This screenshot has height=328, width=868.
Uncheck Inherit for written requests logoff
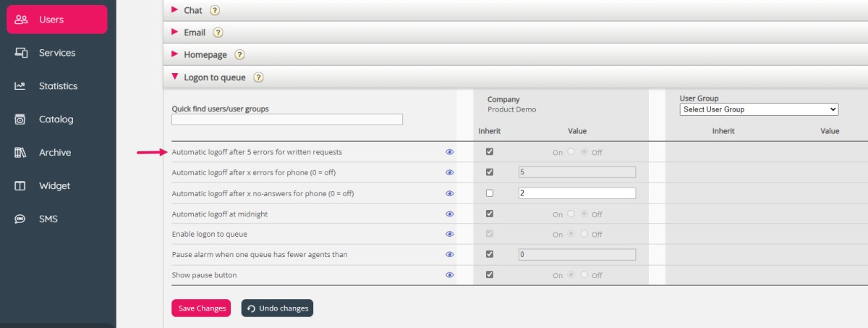pos(490,152)
